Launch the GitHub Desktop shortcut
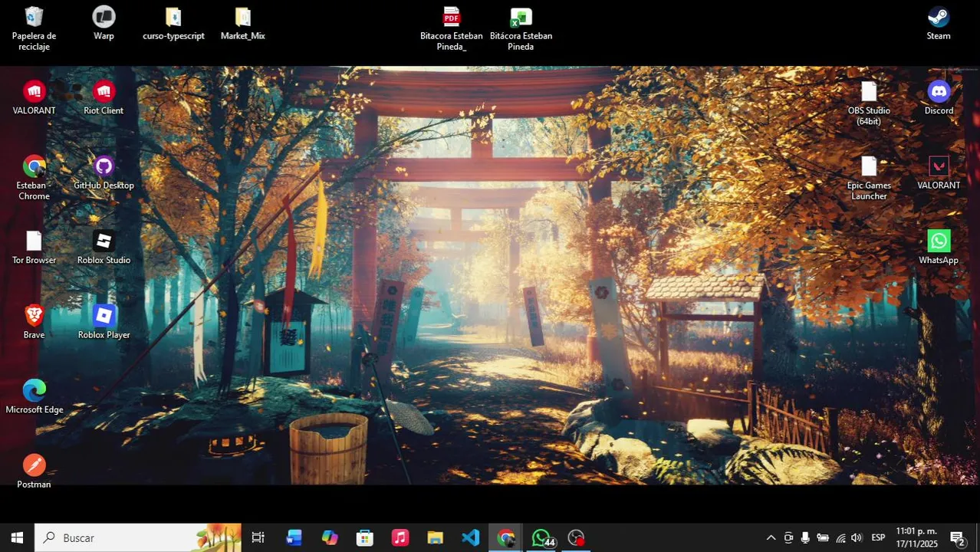Image resolution: width=980 pixels, height=552 pixels. click(x=104, y=173)
